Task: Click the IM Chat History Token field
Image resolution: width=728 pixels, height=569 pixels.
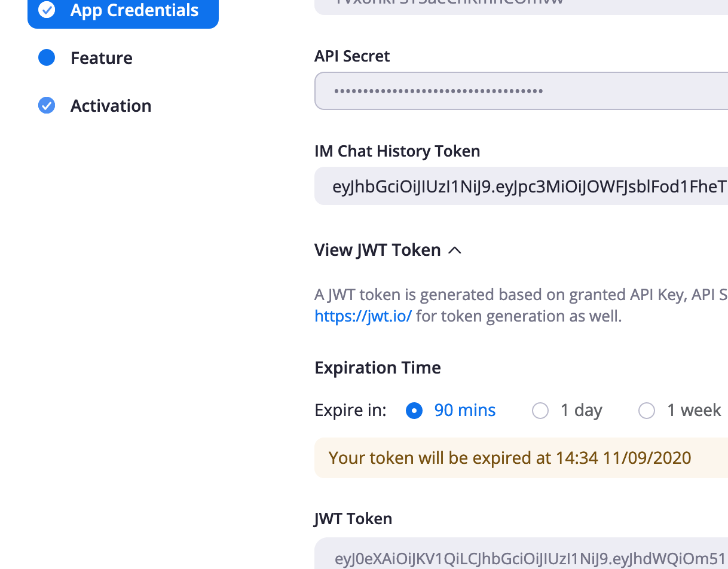Action: [520, 186]
